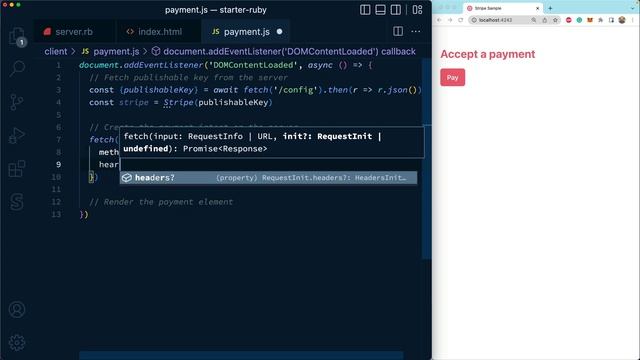Place cursor on line 1 addEventListener
640x360 pixels.
click(163, 65)
